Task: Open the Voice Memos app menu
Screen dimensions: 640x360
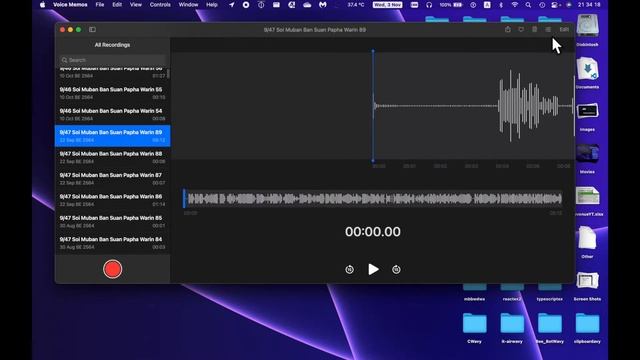Action: tap(70, 5)
